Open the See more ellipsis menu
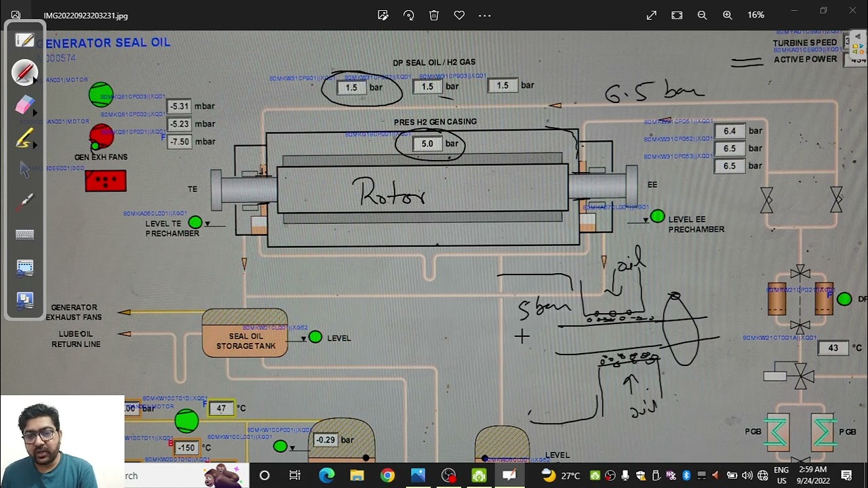 (484, 15)
